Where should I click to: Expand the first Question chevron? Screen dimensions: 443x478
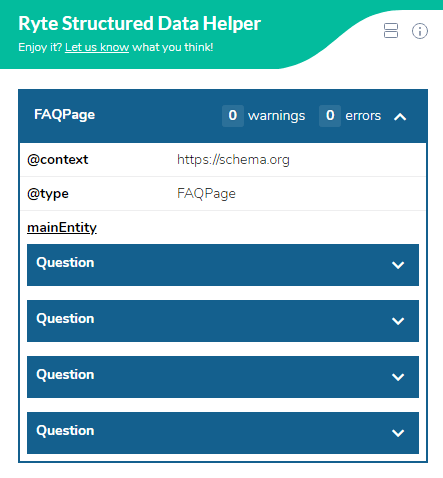click(398, 265)
